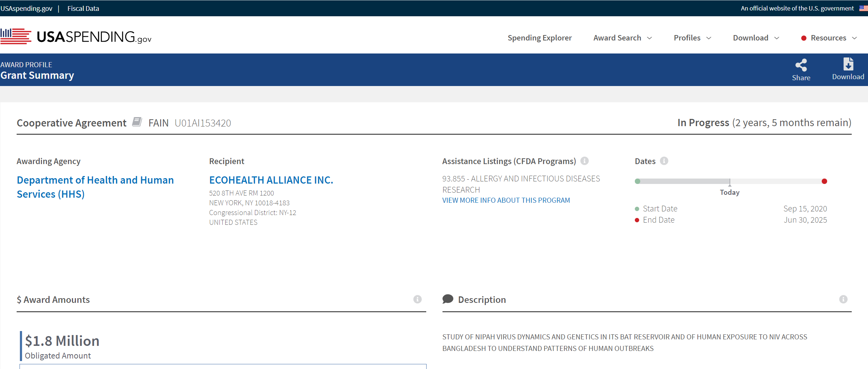Screen dimensions: 868x369
Task: Click the FAIN number U01AI153420
Action: pos(202,123)
